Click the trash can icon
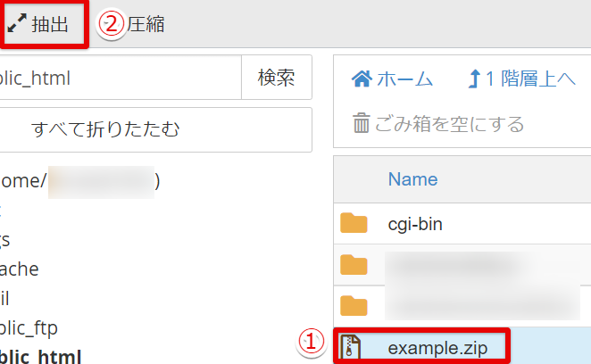This screenshot has width=591, height=364. tap(361, 123)
